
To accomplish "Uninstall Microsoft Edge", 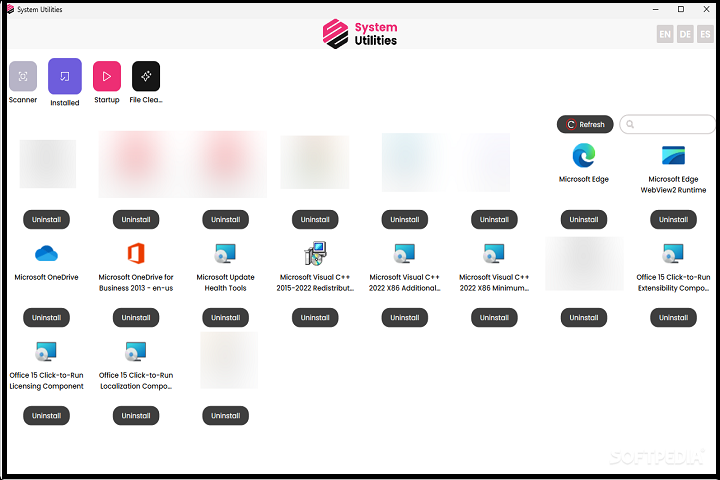I will 584,219.
